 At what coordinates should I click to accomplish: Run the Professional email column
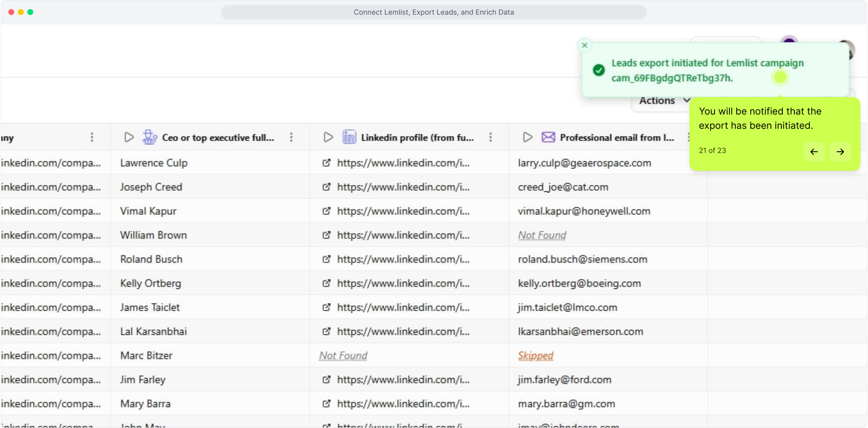pos(527,137)
